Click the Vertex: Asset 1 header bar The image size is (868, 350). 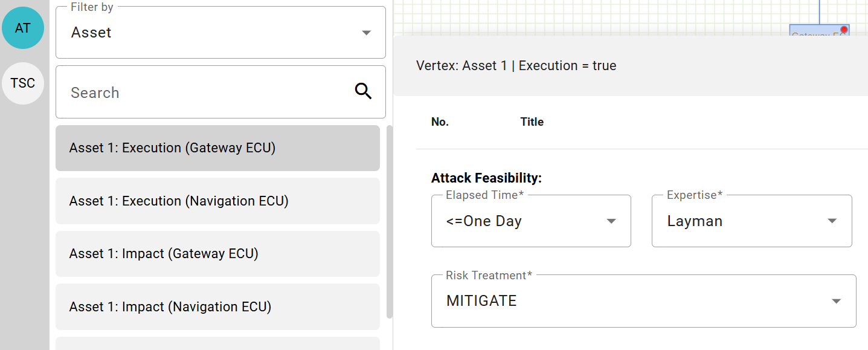[516, 65]
